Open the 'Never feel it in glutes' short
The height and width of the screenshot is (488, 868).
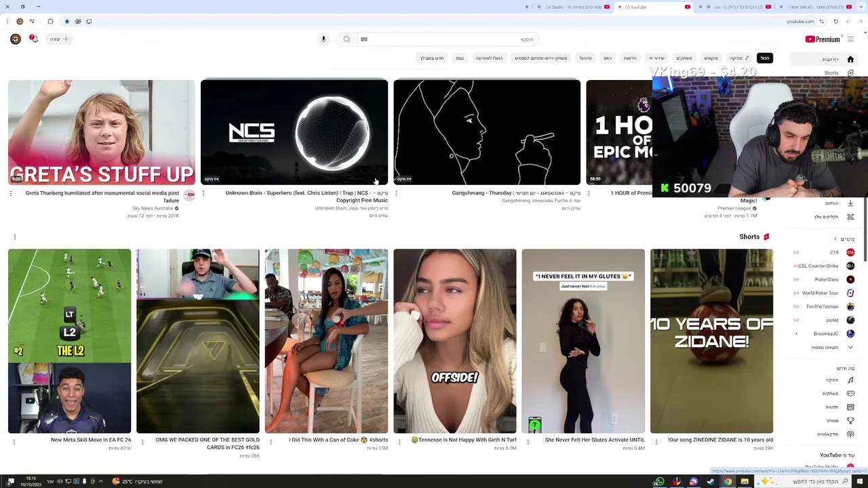coord(583,341)
